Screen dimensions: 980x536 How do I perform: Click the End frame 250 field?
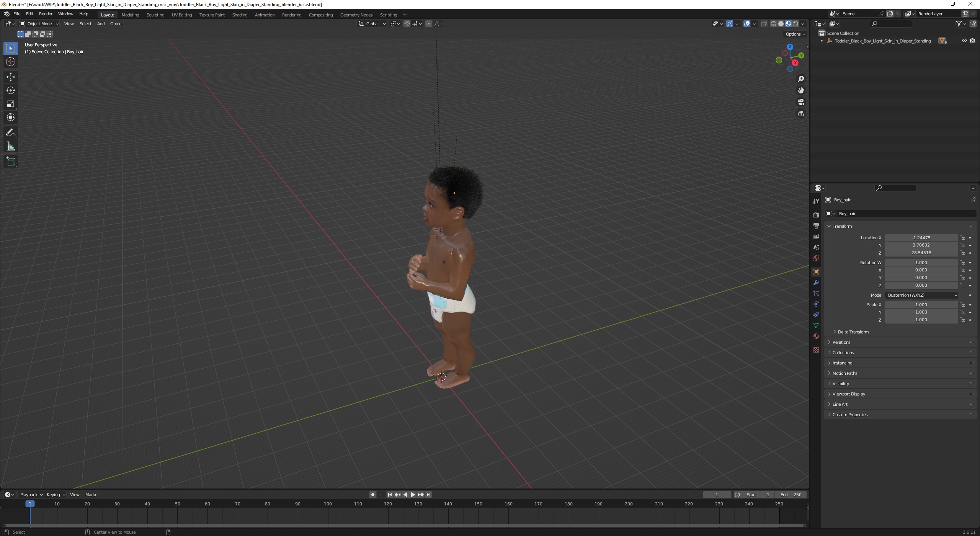(x=791, y=495)
